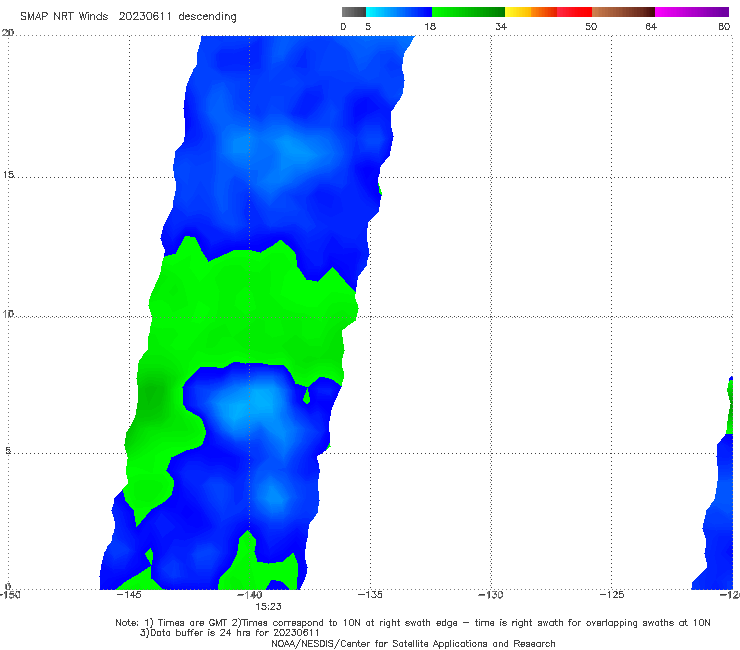Image resolution: width=740 pixels, height=650 pixels.
Task: Click the longitude label '-145'
Action: pyautogui.click(x=129, y=595)
